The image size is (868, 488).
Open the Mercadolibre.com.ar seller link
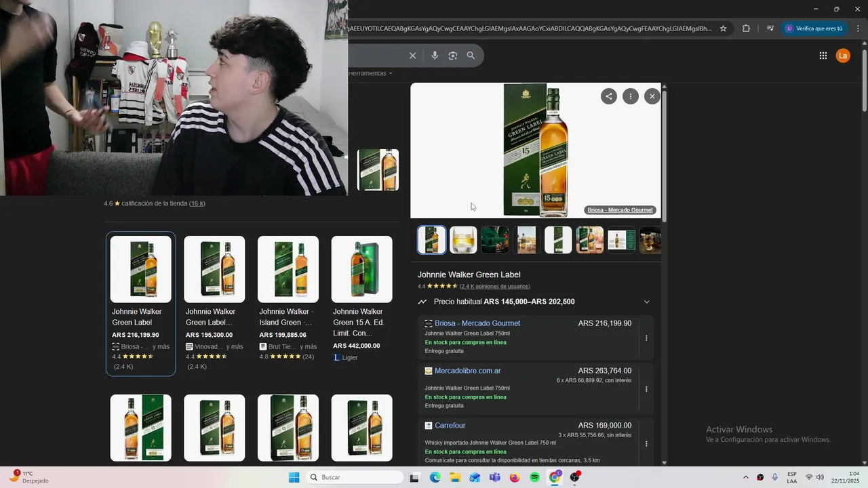(x=468, y=371)
